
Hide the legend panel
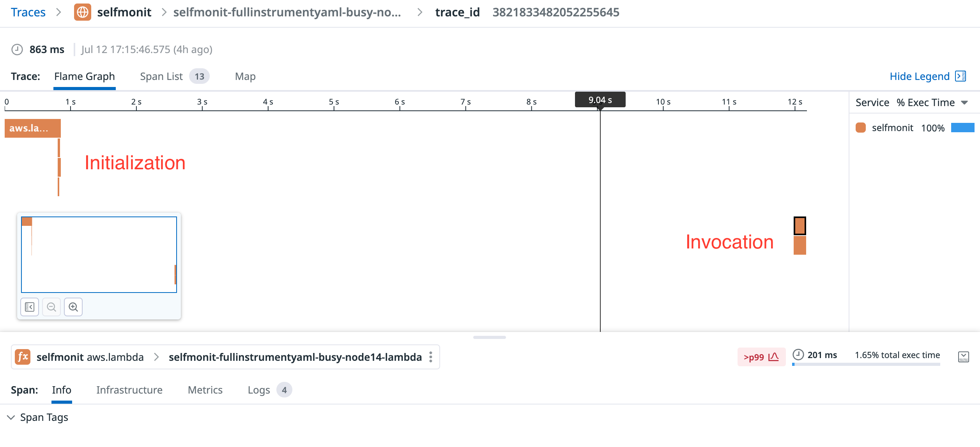point(920,76)
